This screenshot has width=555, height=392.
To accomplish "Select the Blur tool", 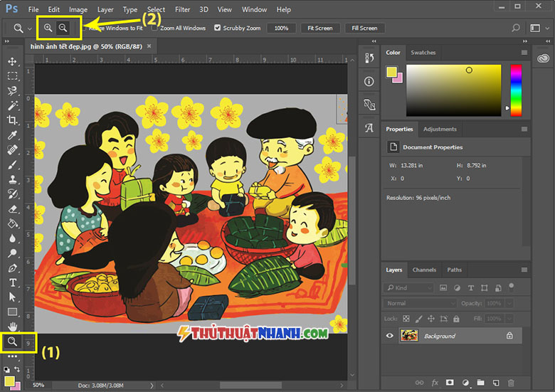I will tap(12, 238).
